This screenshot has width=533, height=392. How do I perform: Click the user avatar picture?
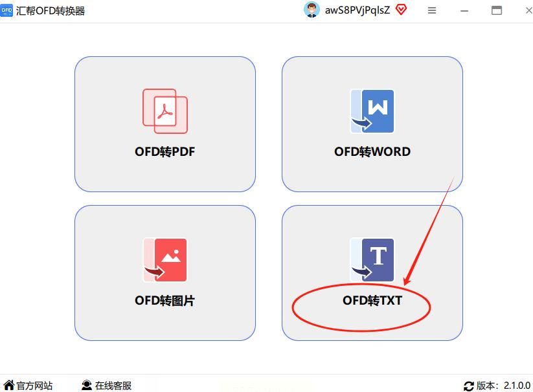(312, 10)
